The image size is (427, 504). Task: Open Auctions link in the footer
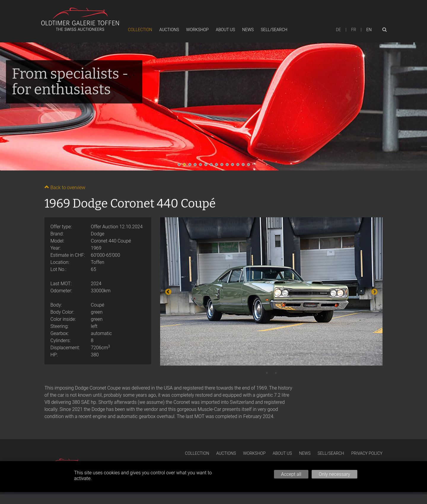click(226, 453)
